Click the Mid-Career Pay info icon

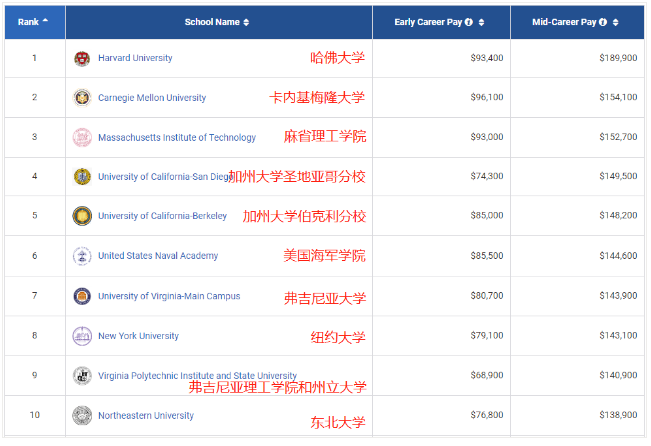pyautogui.click(x=603, y=22)
